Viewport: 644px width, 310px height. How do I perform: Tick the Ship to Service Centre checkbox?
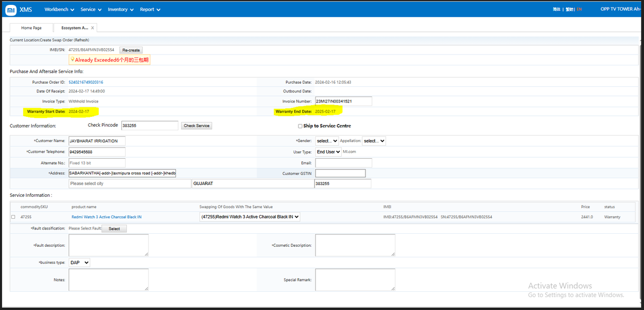pyautogui.click(x=300, y=126)
